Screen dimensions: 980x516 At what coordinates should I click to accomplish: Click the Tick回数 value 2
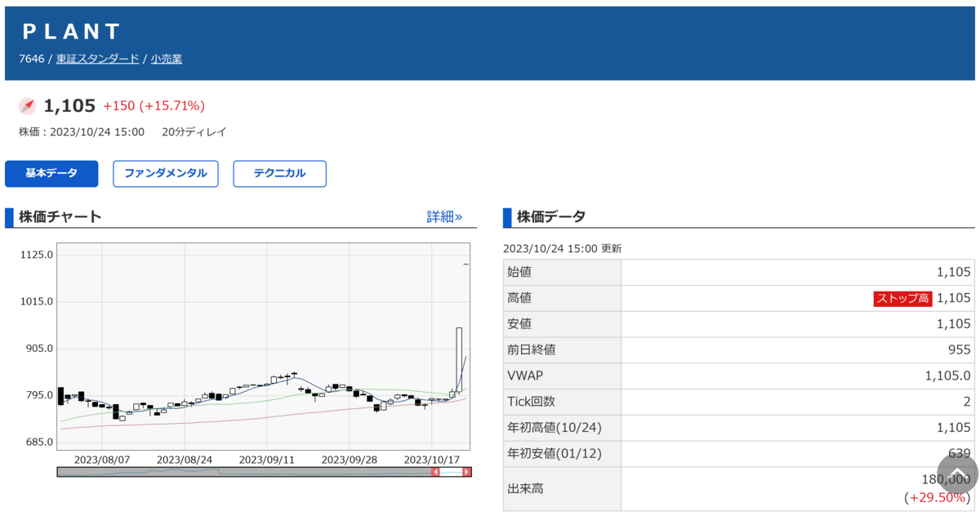click(x=967, y=402)
